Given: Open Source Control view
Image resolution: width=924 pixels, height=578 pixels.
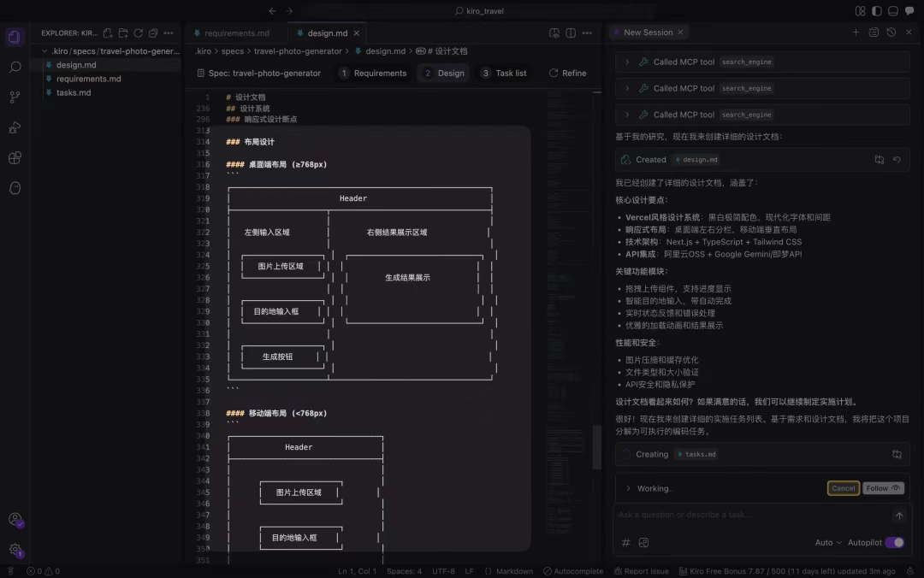Looking at the screenshot, I should 15,97.
